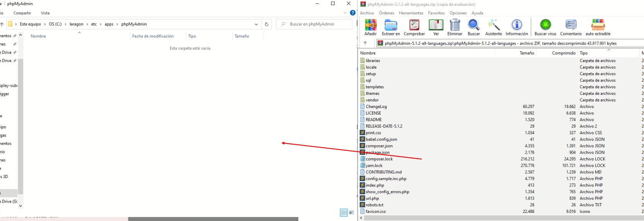Expand chevron after 'OS (C:)' in breadcrumb

[x=66, y=24]
